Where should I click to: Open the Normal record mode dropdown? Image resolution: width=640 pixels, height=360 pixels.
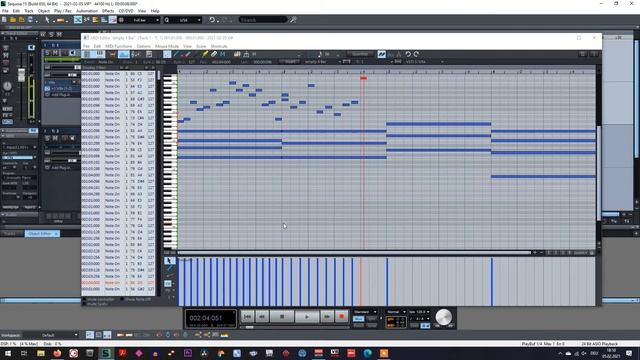point(396,312)
